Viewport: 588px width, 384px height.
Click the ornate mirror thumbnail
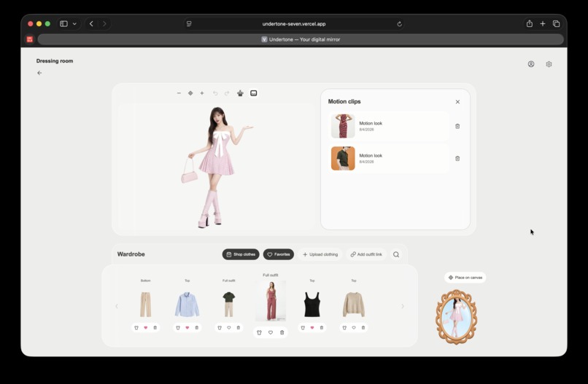[x=457, y=317]
